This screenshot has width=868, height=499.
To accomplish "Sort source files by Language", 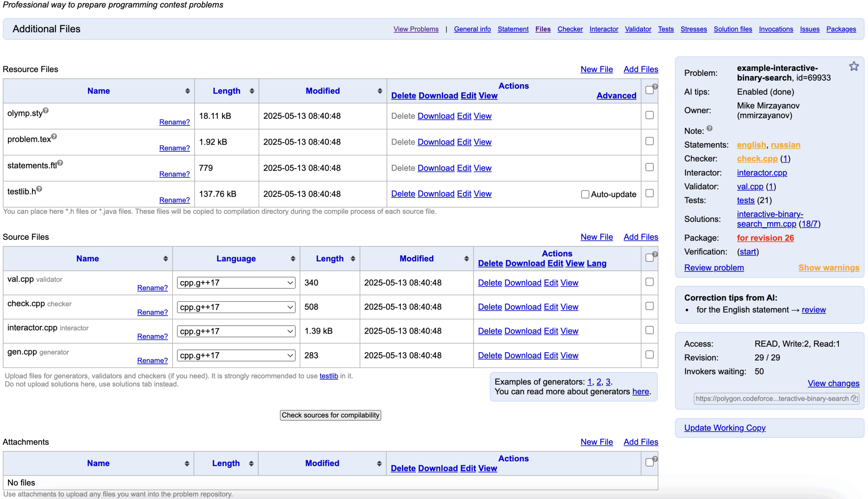I will 293,258.
